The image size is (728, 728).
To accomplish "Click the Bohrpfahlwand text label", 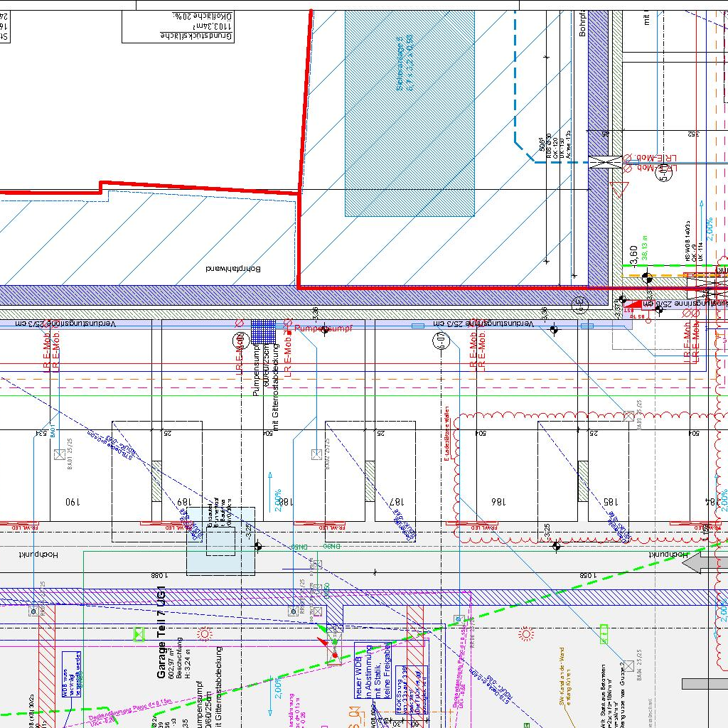I will [233, 269].
